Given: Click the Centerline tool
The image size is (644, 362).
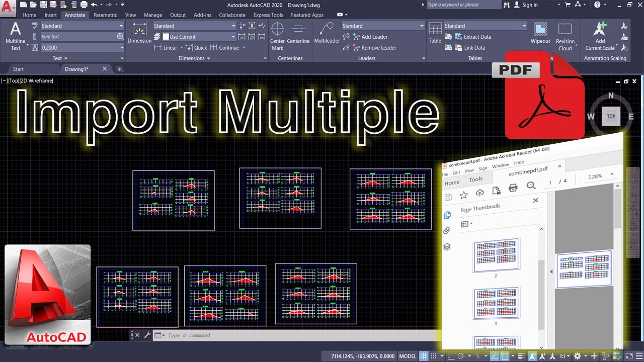Looking at the screenshot, I should pos(298,34).
